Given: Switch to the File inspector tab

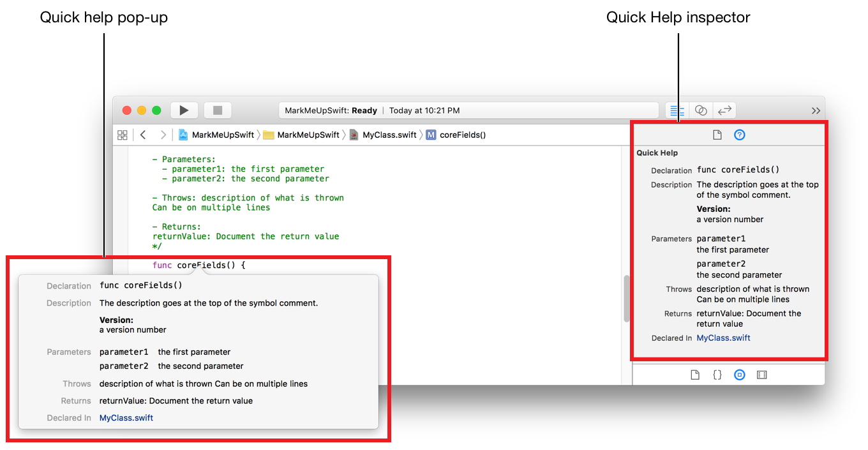Looking at the screenshot, I should pos(717,135).
